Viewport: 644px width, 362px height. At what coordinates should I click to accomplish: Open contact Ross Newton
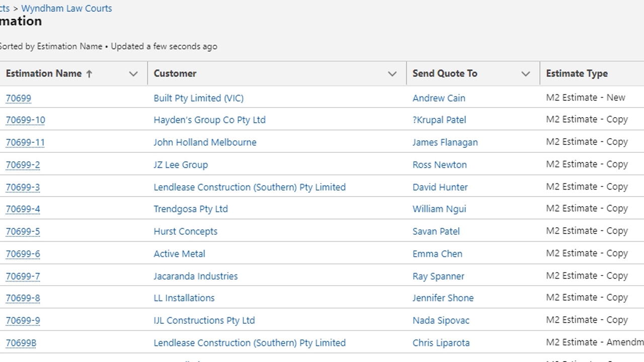tap(440, 165)
